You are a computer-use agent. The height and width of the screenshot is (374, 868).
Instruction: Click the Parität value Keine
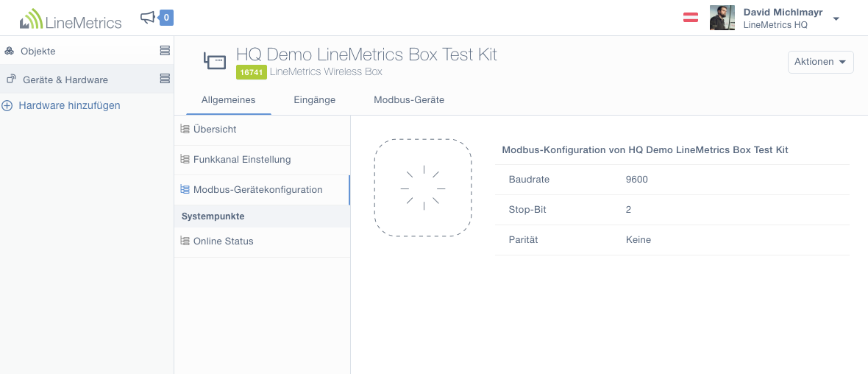[638, 240]
